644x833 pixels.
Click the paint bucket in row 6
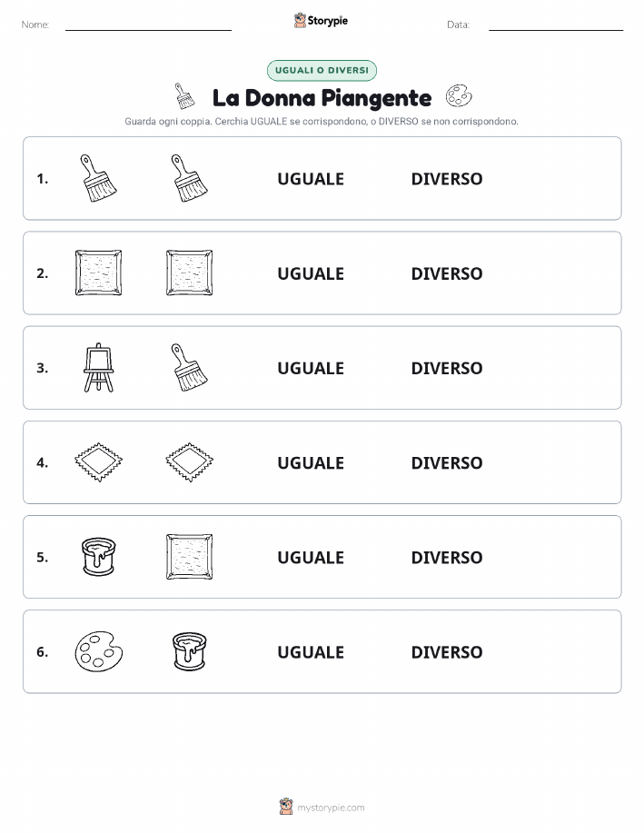(189, 651)
